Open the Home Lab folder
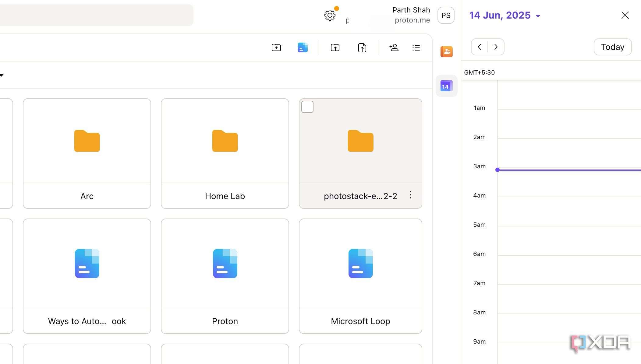Screen dimensions: 641x364 [x=225, y=153]
